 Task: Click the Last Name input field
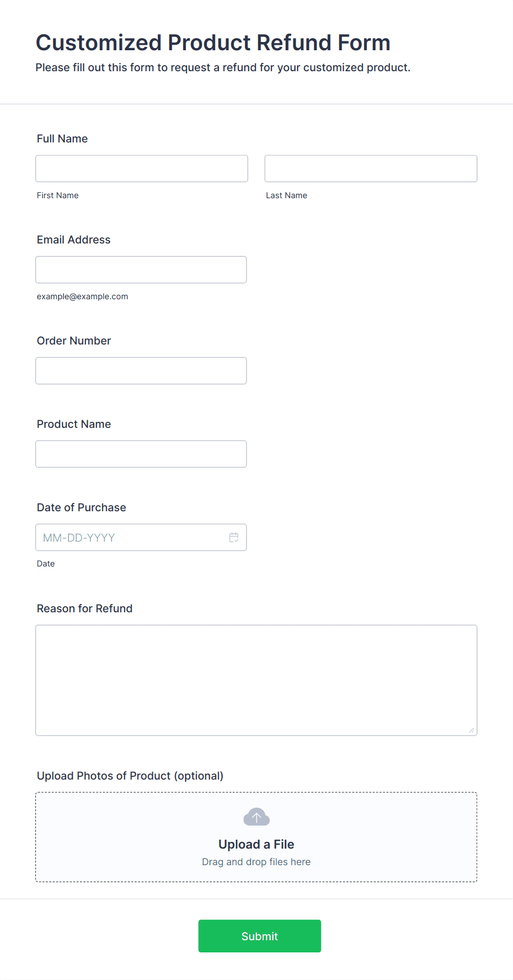(x=371, y=168)
